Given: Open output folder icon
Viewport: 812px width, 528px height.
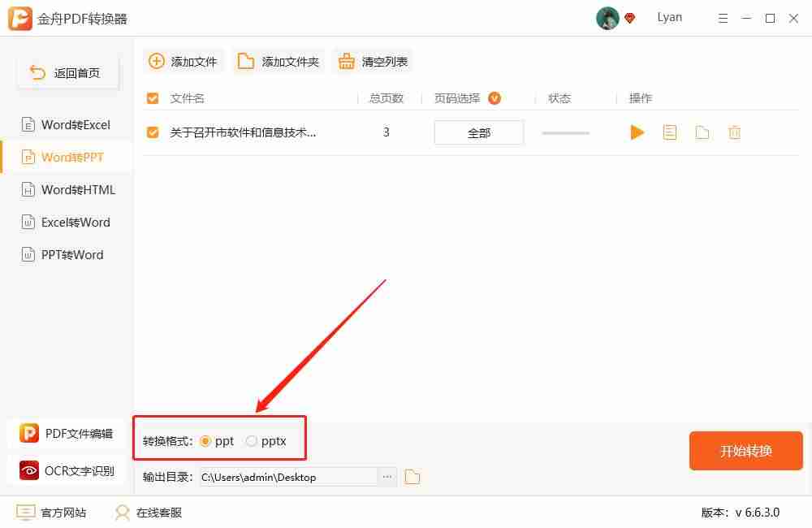Looking at the screenshot, I should (412, 477).
